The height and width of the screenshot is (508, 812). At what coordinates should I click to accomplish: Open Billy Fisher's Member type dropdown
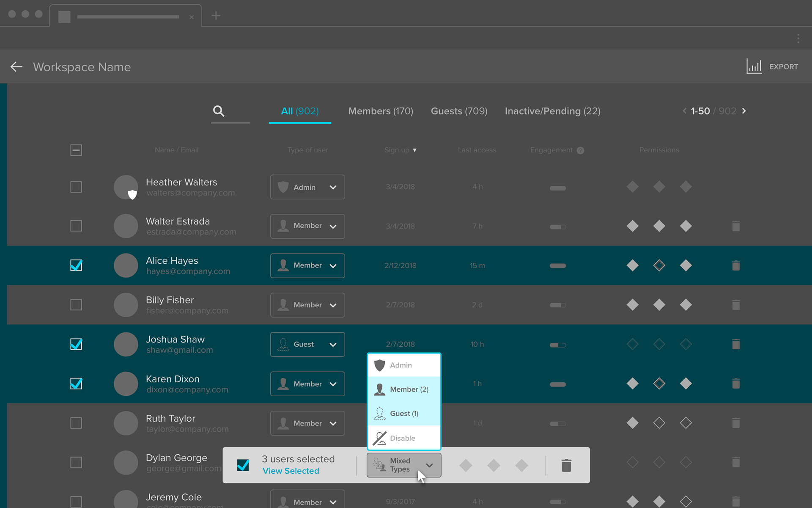click(307, 305)
